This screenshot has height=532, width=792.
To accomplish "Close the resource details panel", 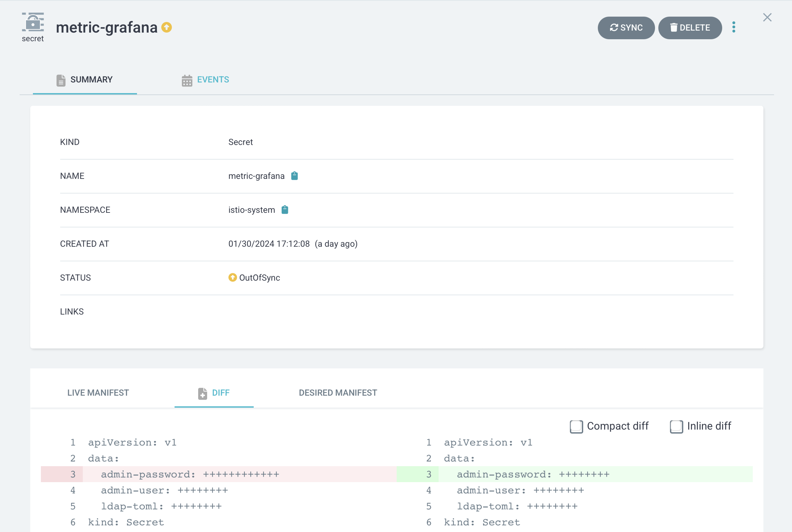I will coord(767,18).
